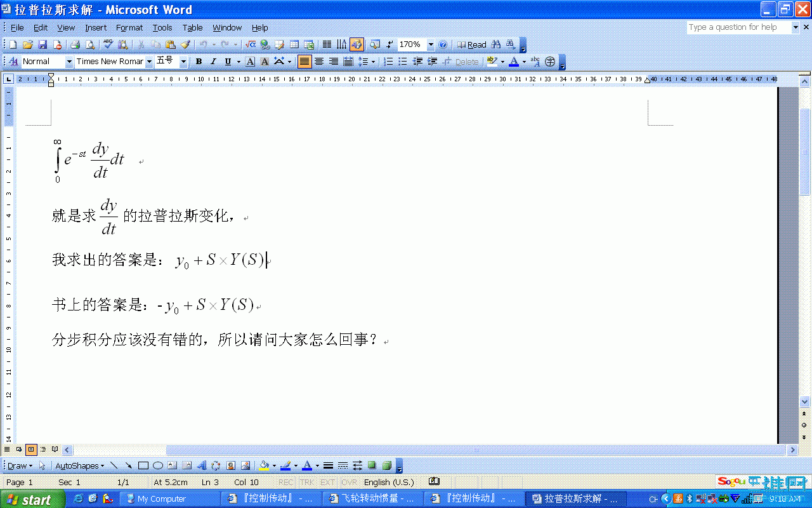Select the Oval drawing tool
Viewport: 812px width, 508px height.
coord(158,465)
